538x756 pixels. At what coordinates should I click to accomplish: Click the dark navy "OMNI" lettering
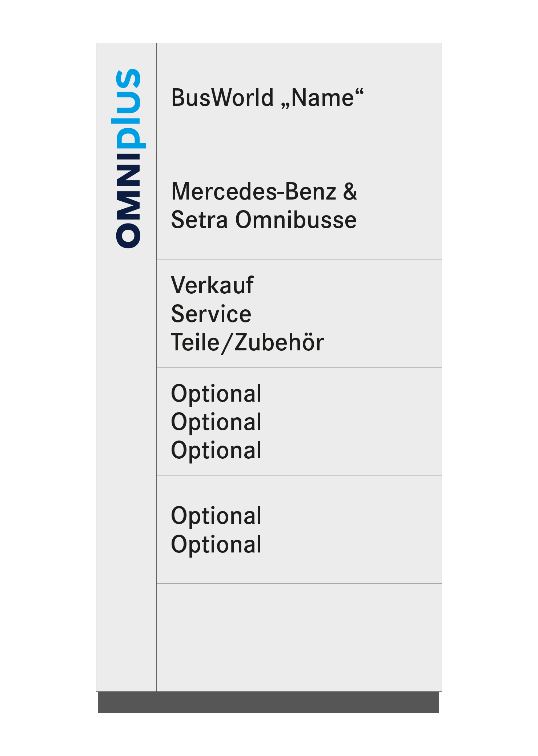(x=128, y=201)
